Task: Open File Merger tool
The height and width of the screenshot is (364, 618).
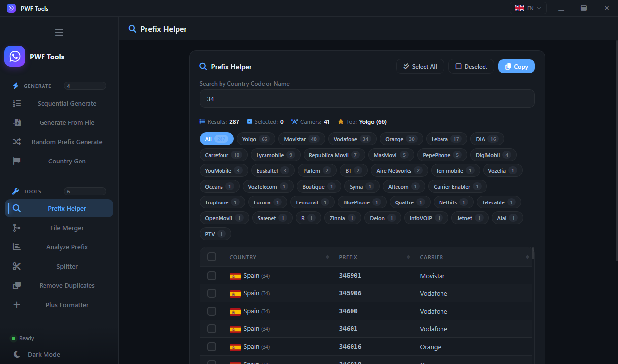Action: tap(59, 228)
